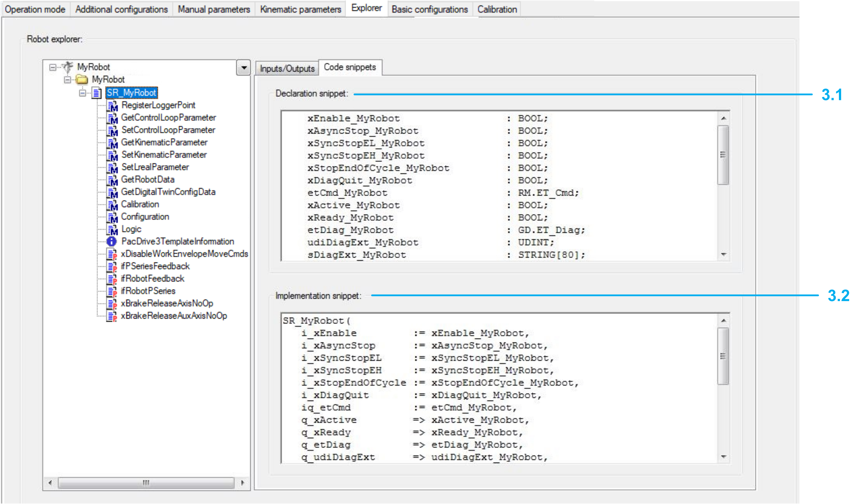Click the PacDrive3TemplateInformation info icon
The image size is (860, 504).
tap(111, 241)
